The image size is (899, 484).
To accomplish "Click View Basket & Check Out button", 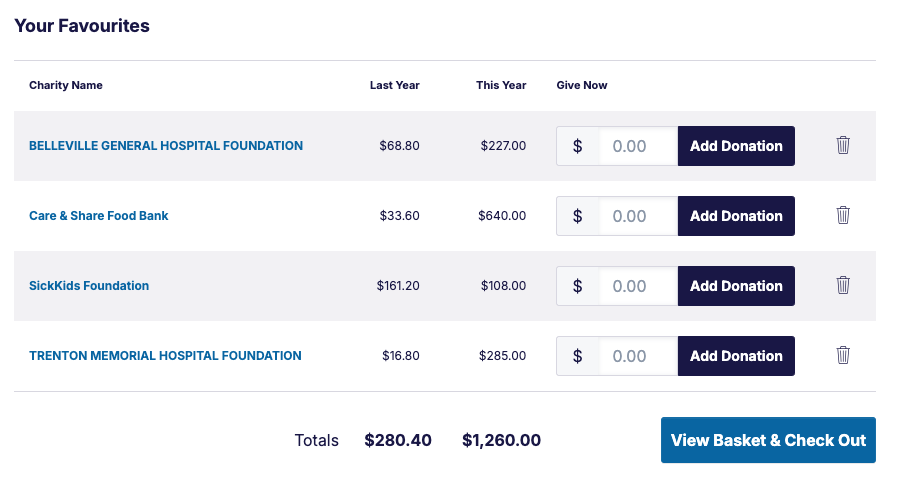I will (x=768, y=440).
